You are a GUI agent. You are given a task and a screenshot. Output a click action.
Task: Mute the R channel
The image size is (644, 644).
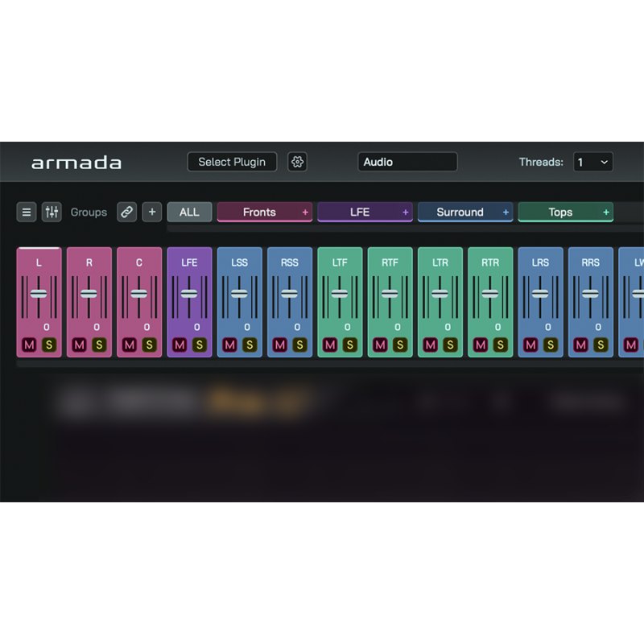coord(79,345)
